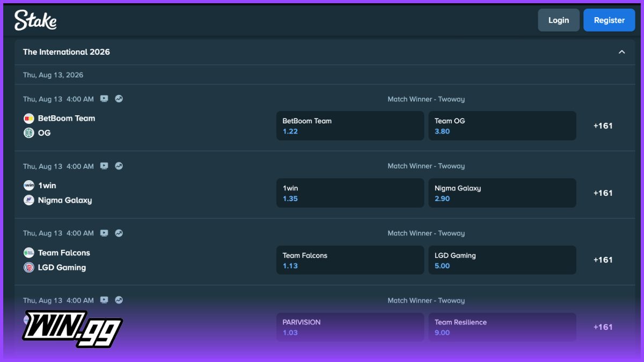
Task: Open +161 markets for PARIVISION match
Action: coord(603,327)
